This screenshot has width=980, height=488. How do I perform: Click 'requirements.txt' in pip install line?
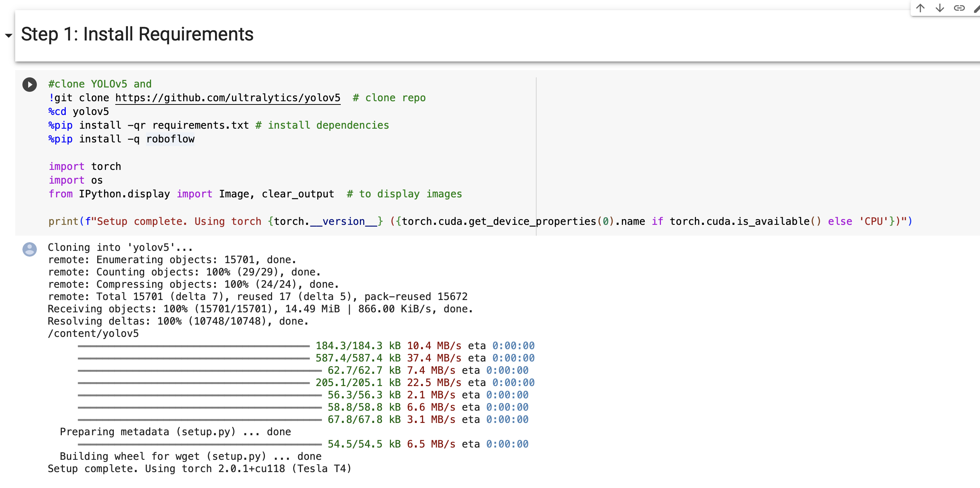[201, 125]
